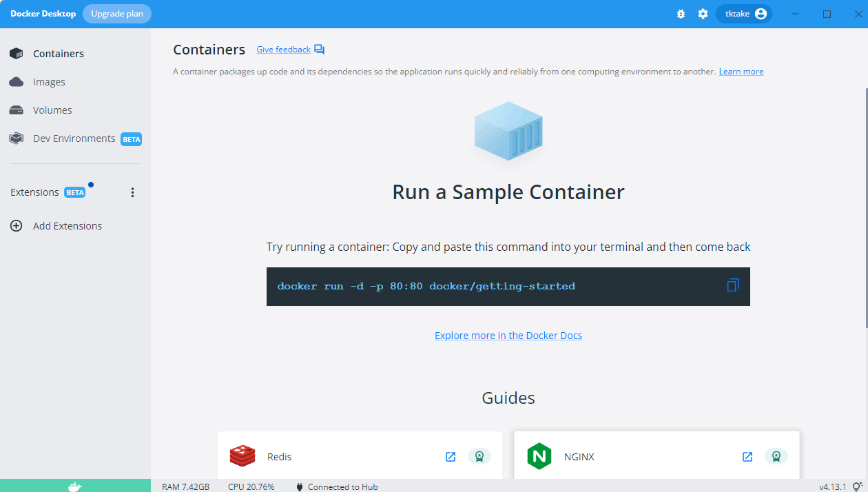Click the Dev Environments BETA badge
The width and height of the screenshot is (868, 492).
pos(131,139)
